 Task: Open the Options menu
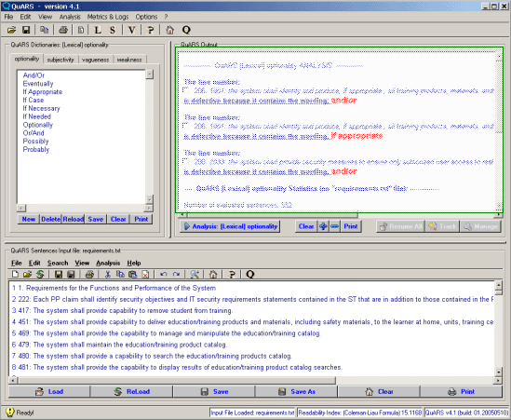pyautogui.click(x=146, y=17)
